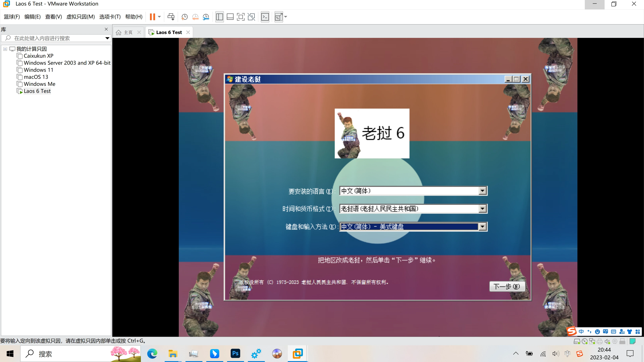
Task: Select Windows 11 in the library
Action: (x=39, y=70)
